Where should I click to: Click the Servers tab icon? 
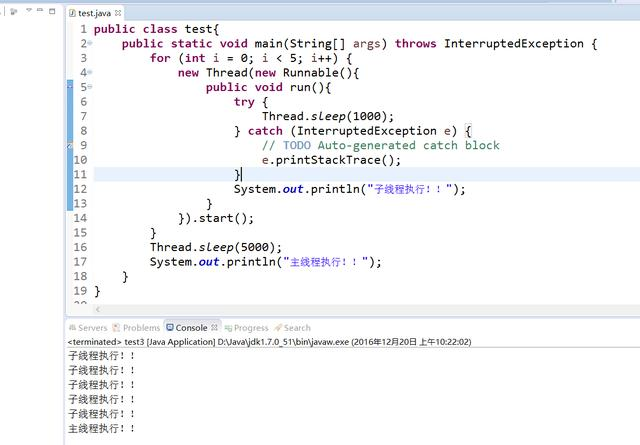click(x=73, y=327)
